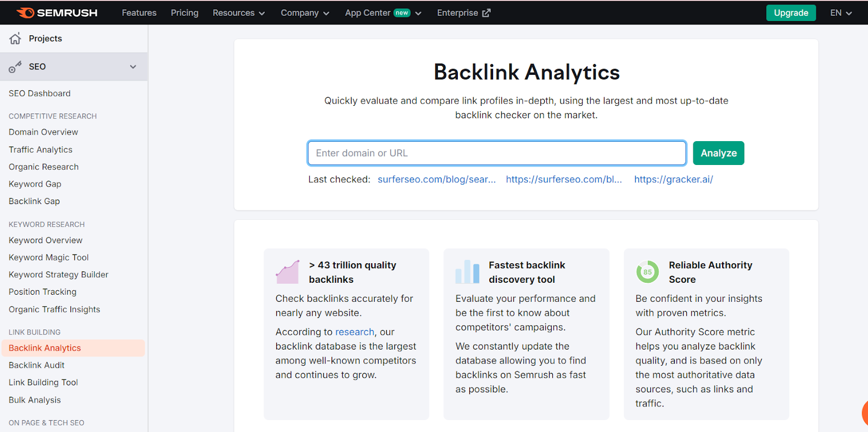The width and height of the screenshot is (868, 432).
Task: Collapse the SEO section chevron
Action: 133,67
